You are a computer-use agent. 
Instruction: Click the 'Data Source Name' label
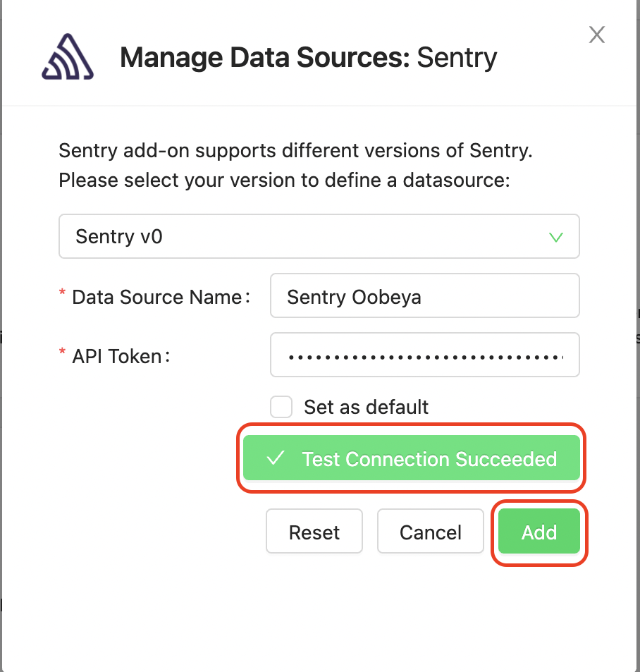click(156, 297)
